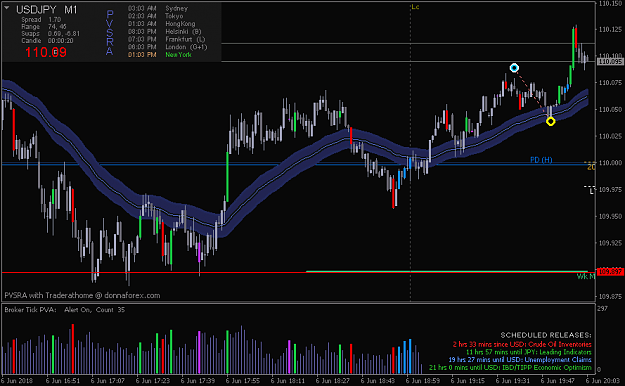625x386 pixels.
Task: Click the 110.150 price axis label
Action: [x=610, y=3]
